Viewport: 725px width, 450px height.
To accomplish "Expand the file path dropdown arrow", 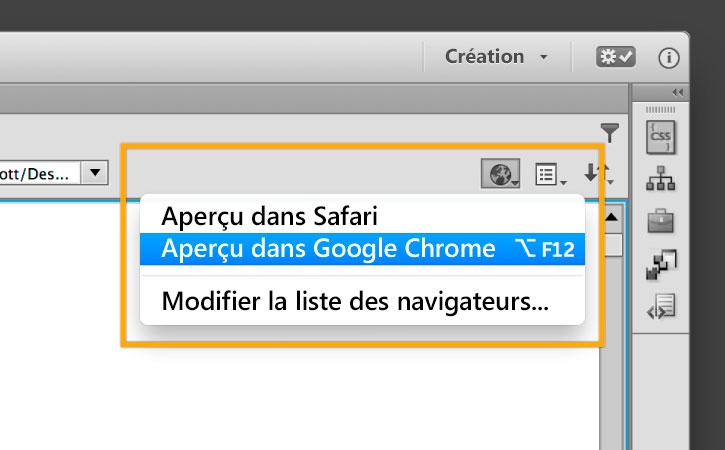I will point(94,173).
